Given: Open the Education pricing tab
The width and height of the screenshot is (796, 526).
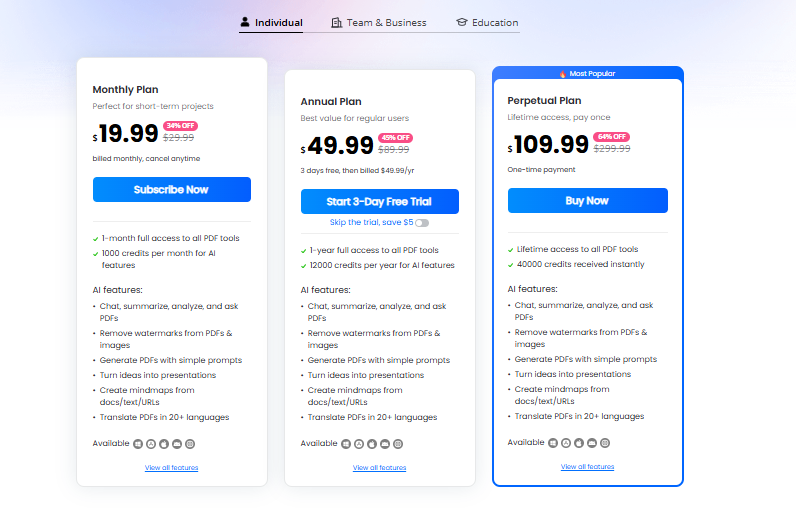Looking at the screenshot, I should pos(495,22).
